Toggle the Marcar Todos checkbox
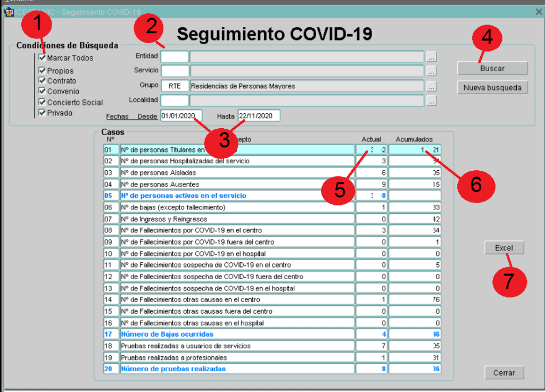 (43, 57)
